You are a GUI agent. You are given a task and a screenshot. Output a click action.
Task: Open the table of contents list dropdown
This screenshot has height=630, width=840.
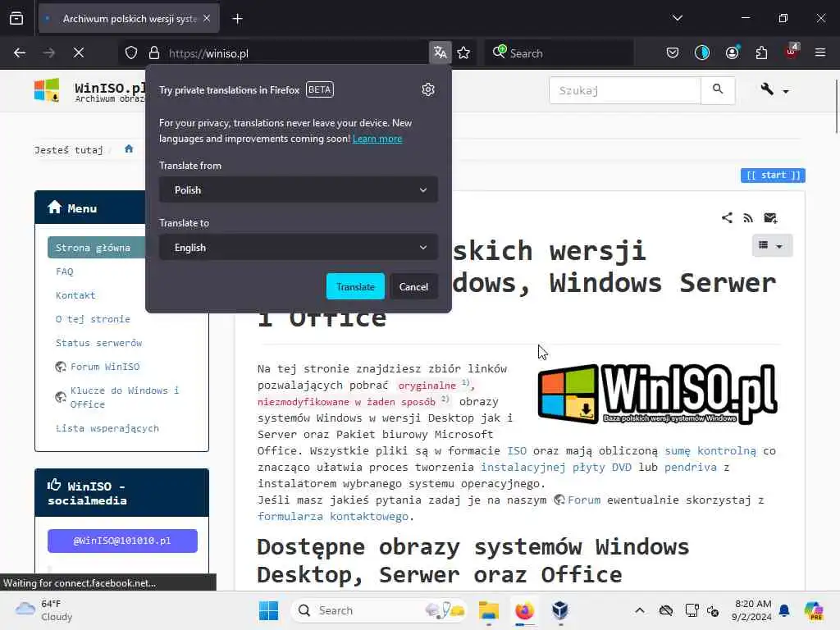point(771,245)
